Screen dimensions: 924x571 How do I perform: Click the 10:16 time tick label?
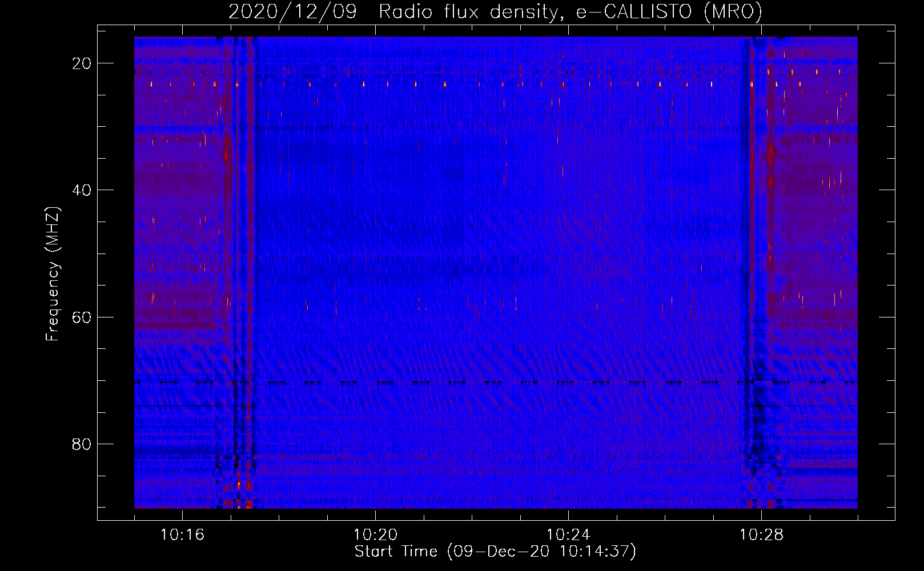[182, 535]
